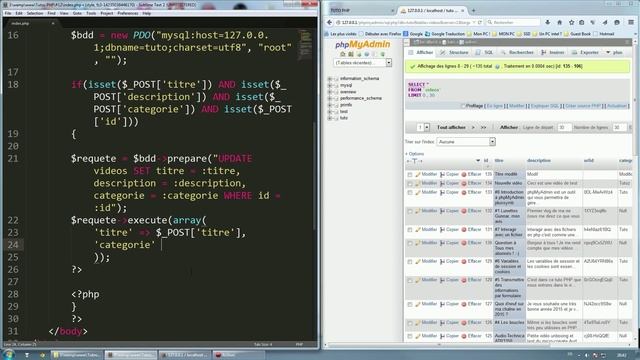This screenshot has height=360, width=640.
Task: Tick the checkbox for row 133
Action: pos(410,193)
